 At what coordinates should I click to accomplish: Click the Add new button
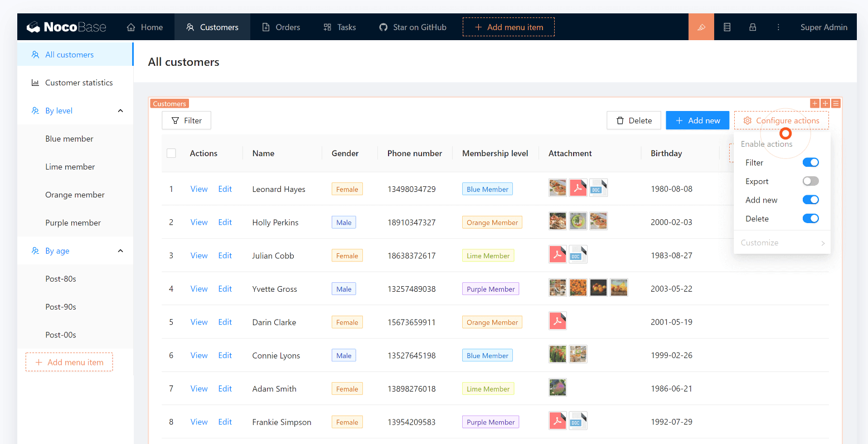click(697, 120)
